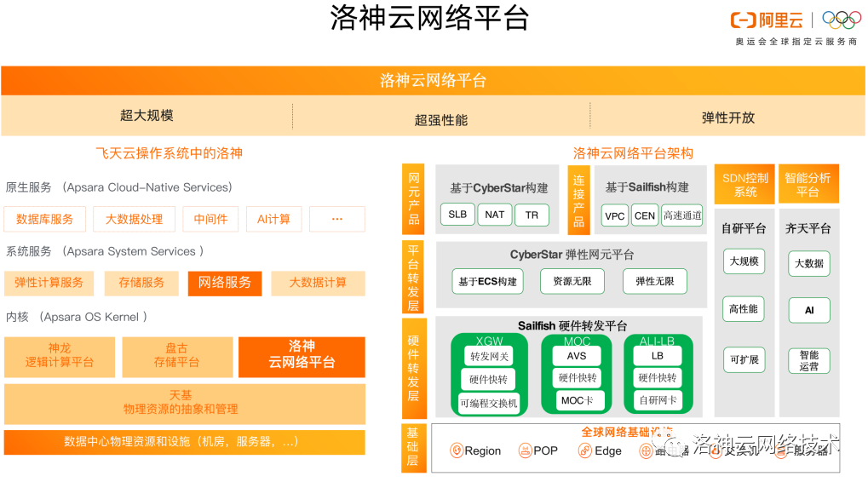Click the Edge icon in the base layer
The image size is (868, 482).
[585, 450]
